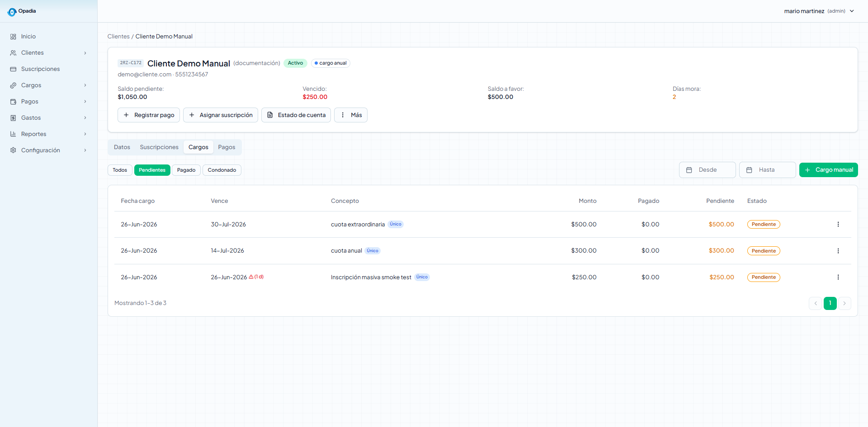Toggle the Pendientes filter chip

(152, 170)
